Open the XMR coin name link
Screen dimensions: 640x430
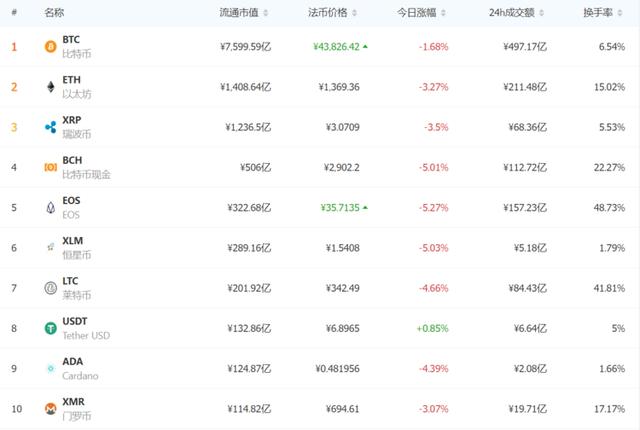coord(73,402)
